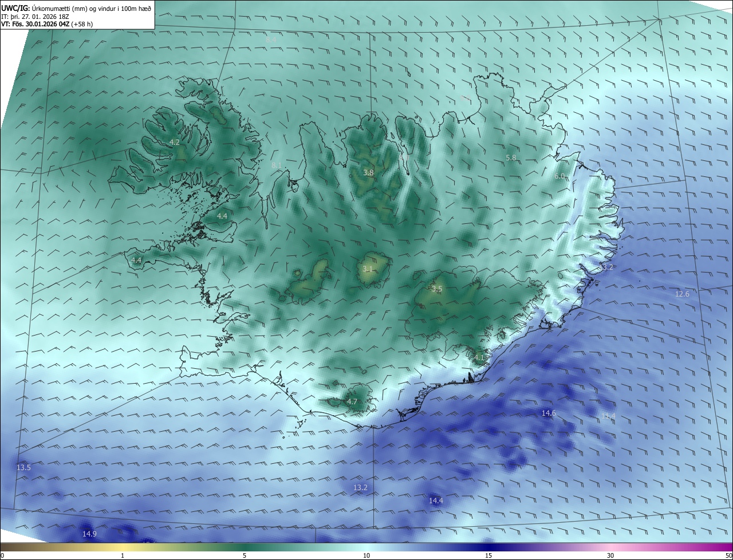Select the 13.2 value south of Iceland

[360, 487]
